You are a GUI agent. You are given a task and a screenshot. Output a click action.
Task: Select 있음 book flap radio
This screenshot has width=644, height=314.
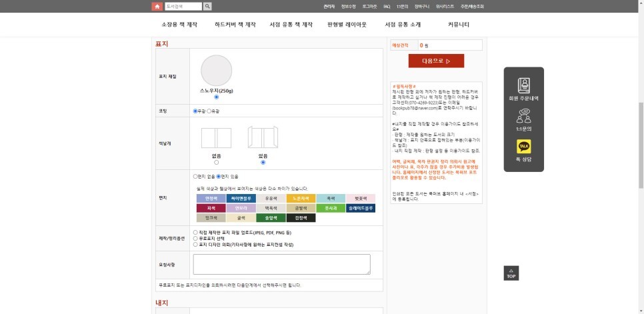coord(263,163)
